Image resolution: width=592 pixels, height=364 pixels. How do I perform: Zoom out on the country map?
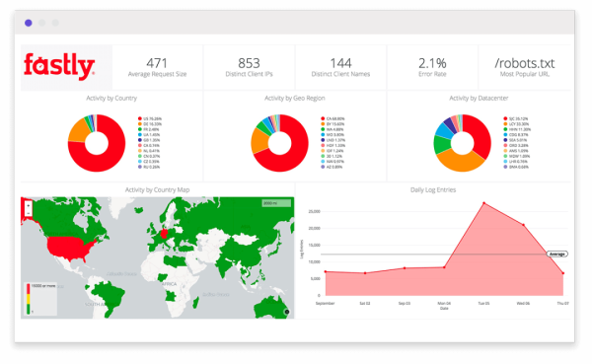click(29, 213)
